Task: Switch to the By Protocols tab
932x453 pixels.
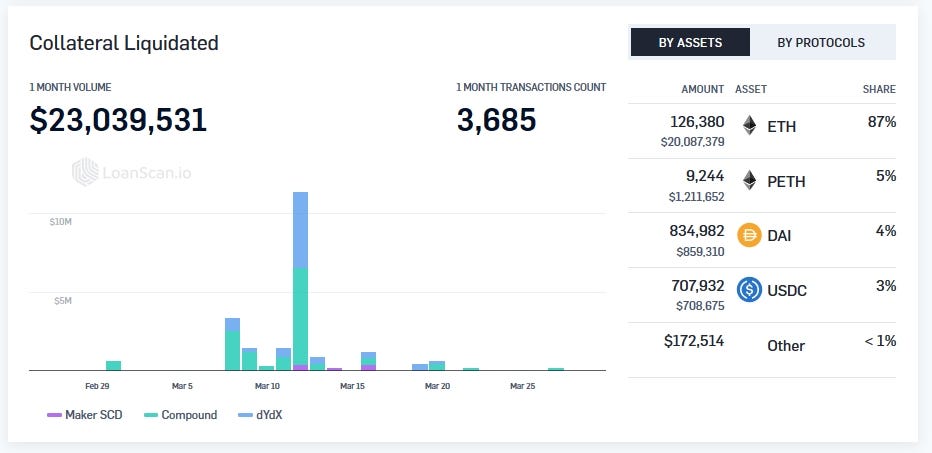Action: (x=821, y=43)
